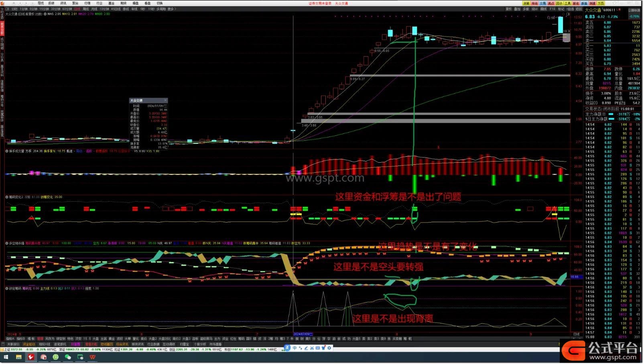Viewport: 644px width, 364px height.
Task: Click the 返回 back option
Action: pyautogui.click(x=579, y=9)
